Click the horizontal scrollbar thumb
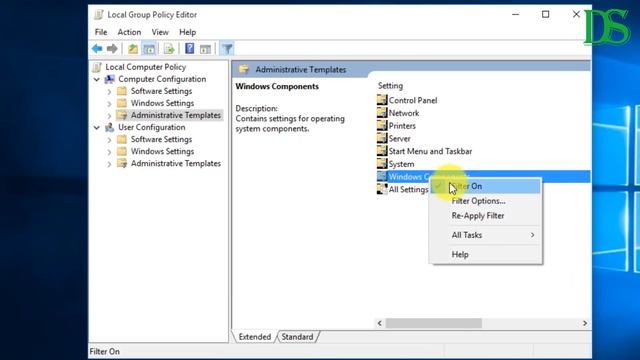 [x=433, y=323]
